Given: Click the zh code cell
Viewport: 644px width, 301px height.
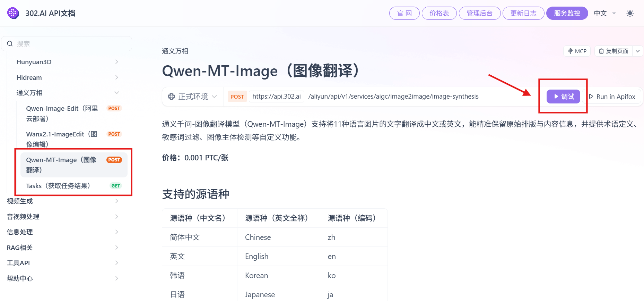Looking at the screenshot, I should click(x=354, y=237).
